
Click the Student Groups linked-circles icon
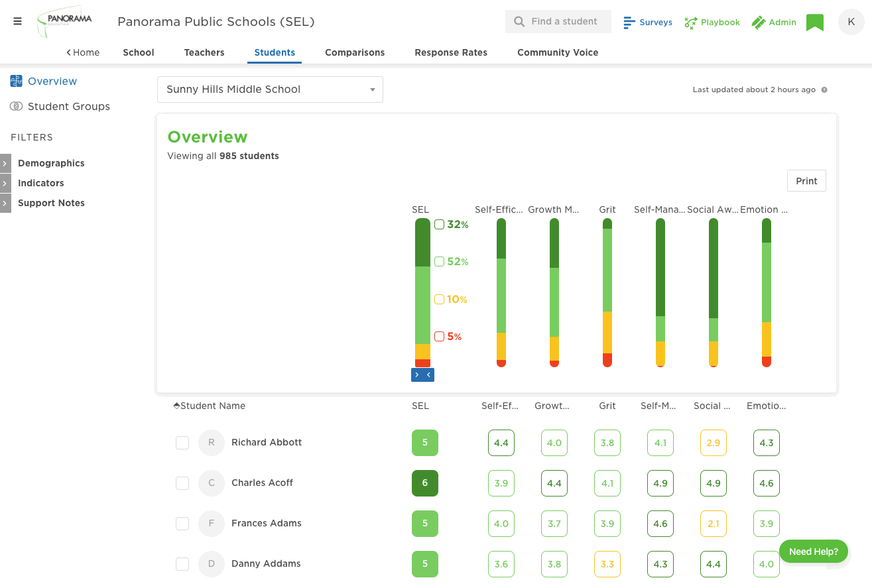pyautogui.click(x=16, y=106)
